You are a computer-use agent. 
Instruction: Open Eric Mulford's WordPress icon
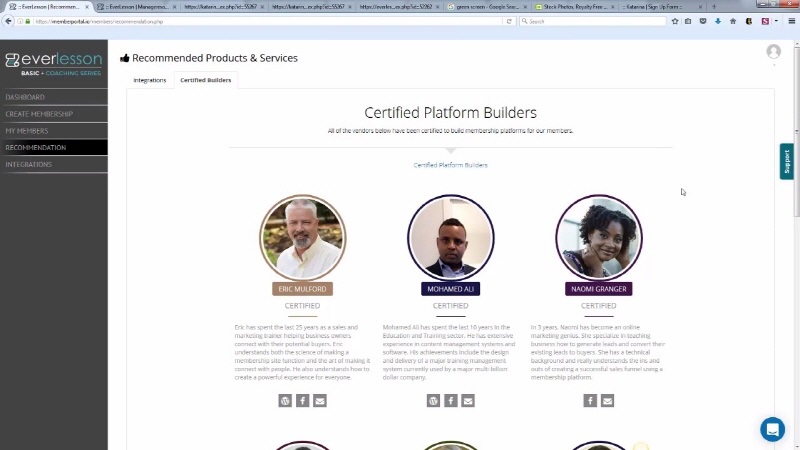(285, 401)
